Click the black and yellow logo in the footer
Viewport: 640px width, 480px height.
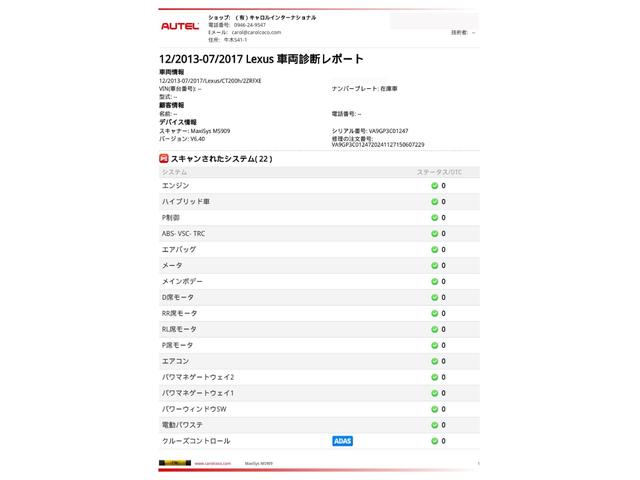coord(175,463)
